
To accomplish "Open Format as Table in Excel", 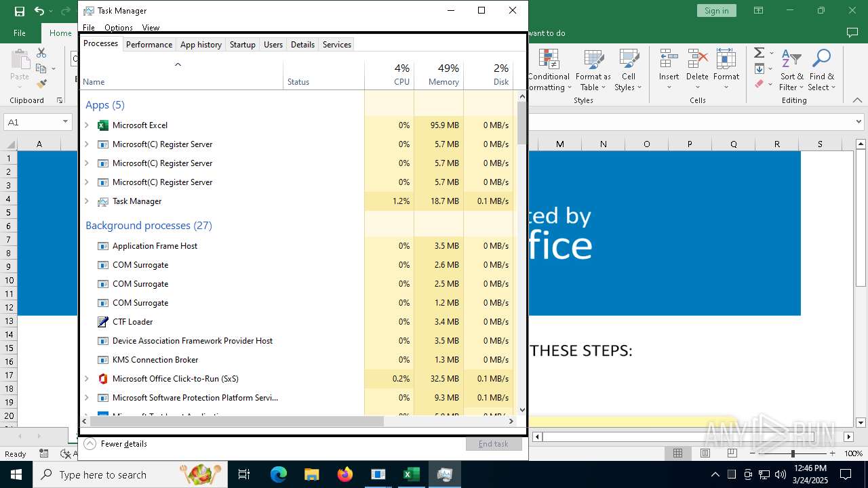I will [x=593, y=70].
